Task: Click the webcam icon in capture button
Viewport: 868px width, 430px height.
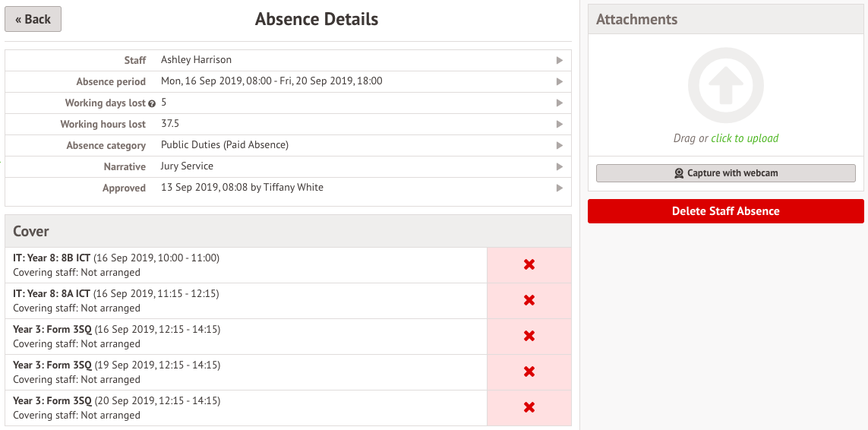Action: pos(679,173)
